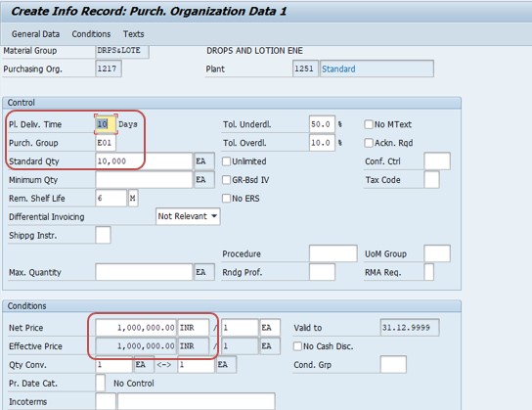Toggle the GR-Bsd IV checkbox
Viewport: 532px width, 410px height.
(226, 179)
